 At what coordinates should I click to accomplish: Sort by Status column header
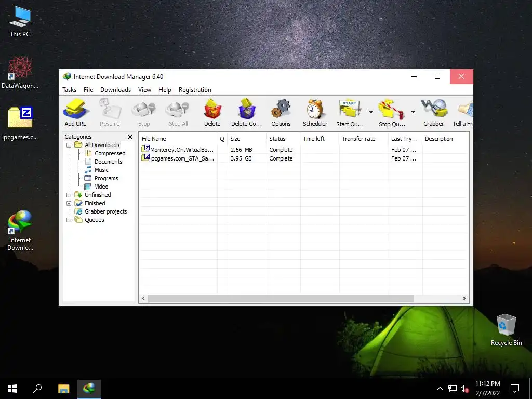283,139
